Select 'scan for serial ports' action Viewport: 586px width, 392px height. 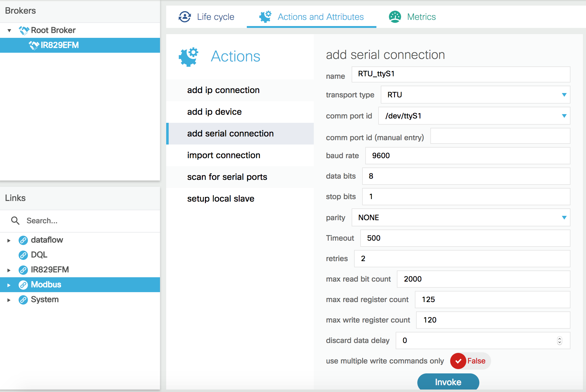tap(227, 177)
